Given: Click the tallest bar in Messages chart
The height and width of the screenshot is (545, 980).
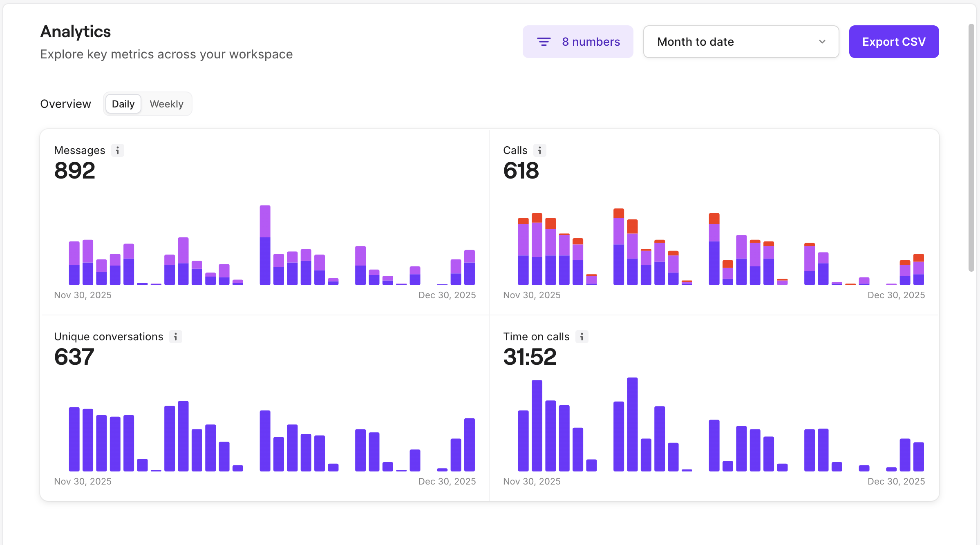Looking at the screenshot, I should (265, 245).
